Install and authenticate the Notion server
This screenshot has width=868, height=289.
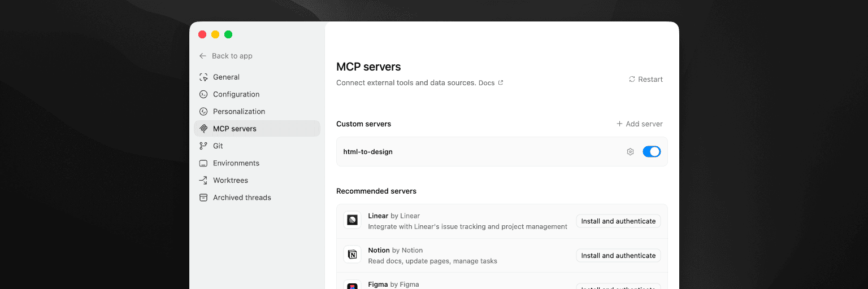tap(618, 256)
